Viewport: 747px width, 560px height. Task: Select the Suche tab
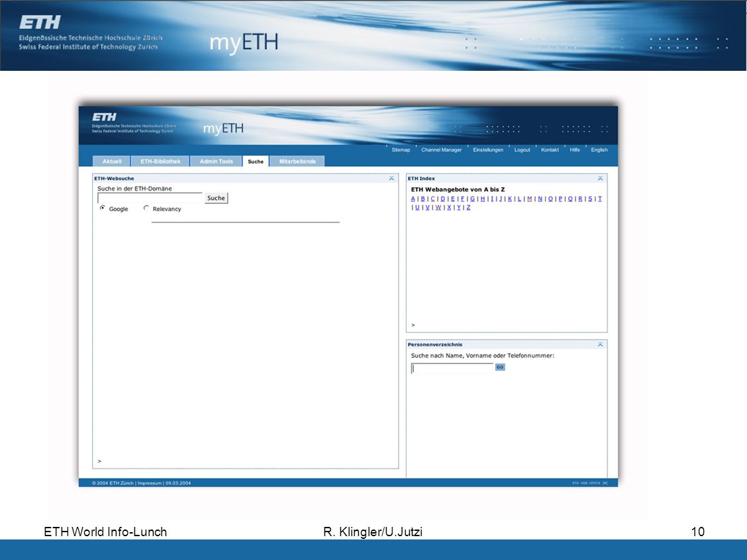point(256,162)
